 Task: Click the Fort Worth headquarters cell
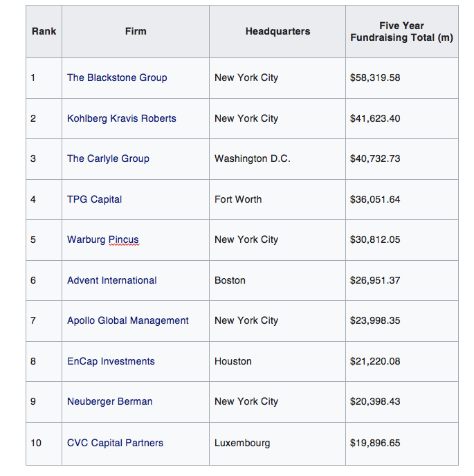(x=238, y=199)
